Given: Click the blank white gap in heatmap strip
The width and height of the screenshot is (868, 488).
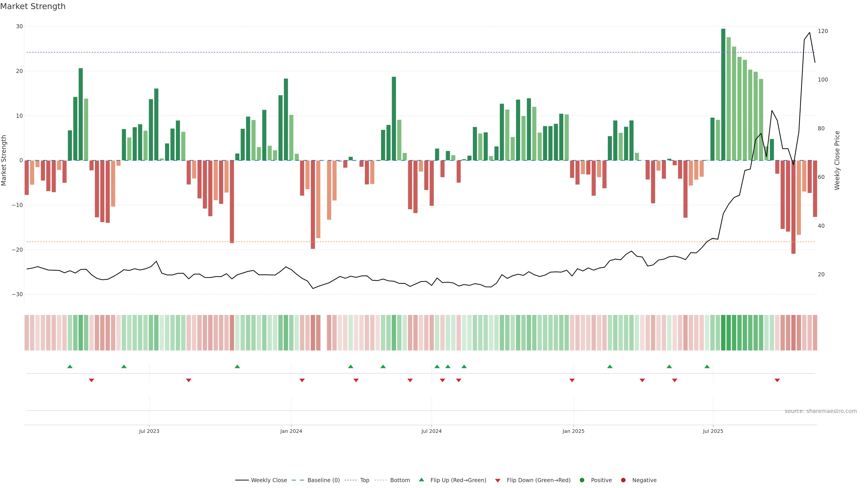Looking at the screenshot, I should pos(323,333).
